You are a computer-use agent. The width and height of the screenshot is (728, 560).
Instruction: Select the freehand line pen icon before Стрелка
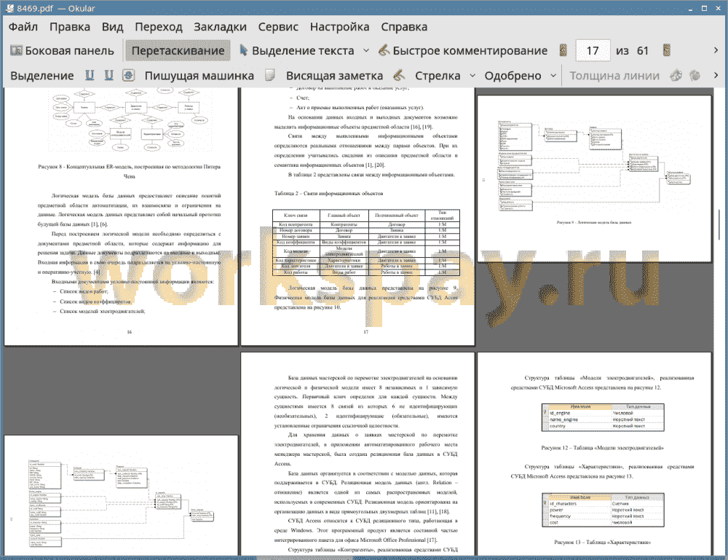click(399, 75)
